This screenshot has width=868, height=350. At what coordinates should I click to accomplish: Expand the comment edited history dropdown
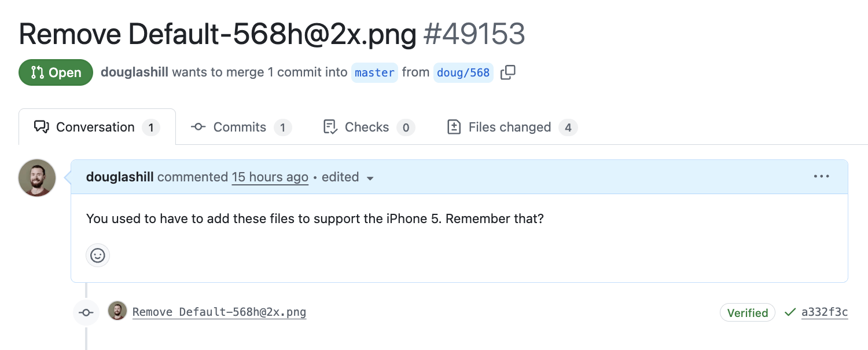pos(347,177)
